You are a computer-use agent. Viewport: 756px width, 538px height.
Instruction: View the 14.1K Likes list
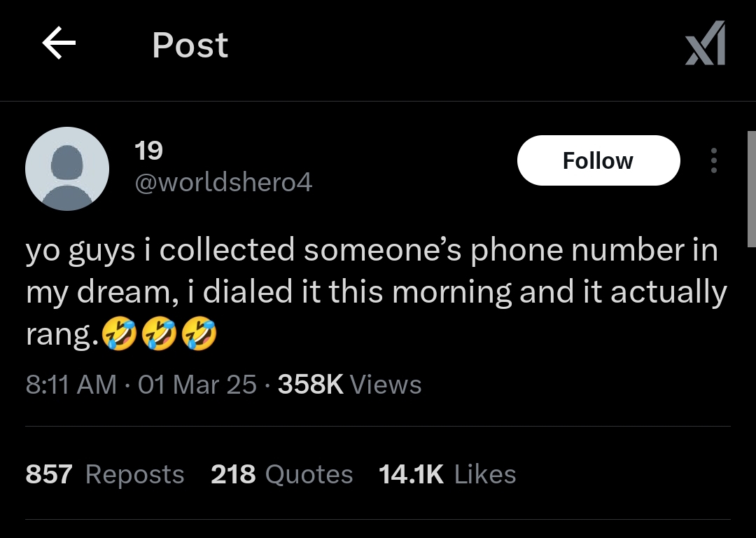pos(447,474)
